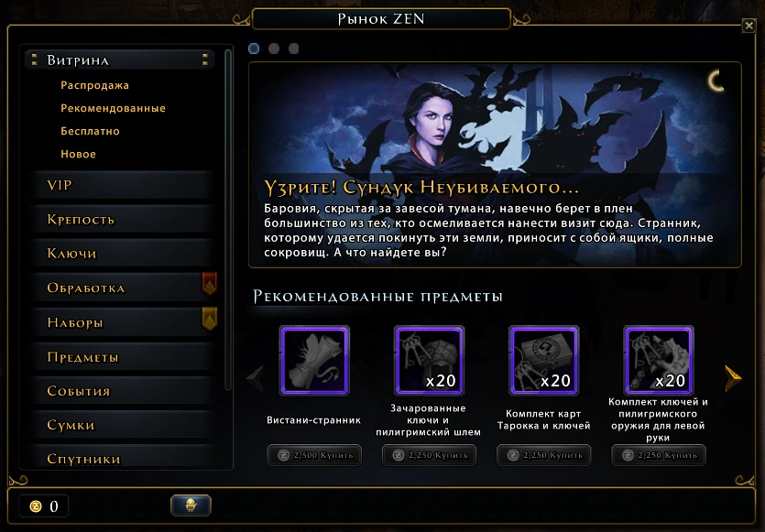Click the gold ribbon badge on Наборы

point(209,319)
